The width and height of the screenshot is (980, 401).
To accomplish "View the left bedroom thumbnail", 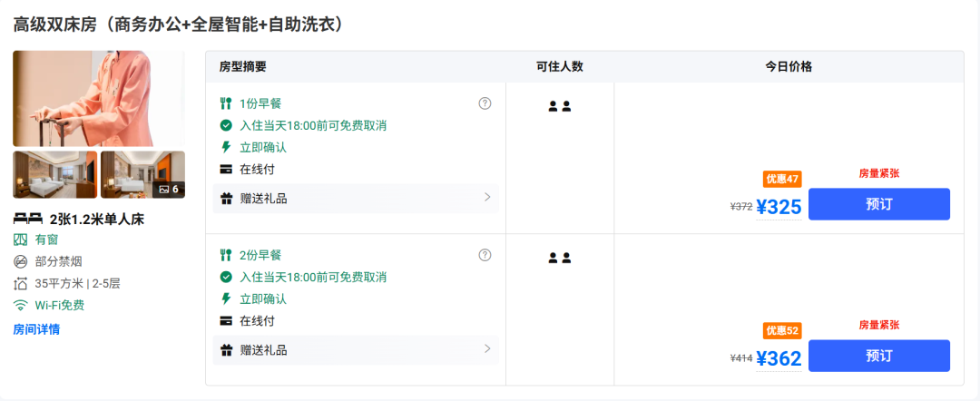I will (54, 174).
